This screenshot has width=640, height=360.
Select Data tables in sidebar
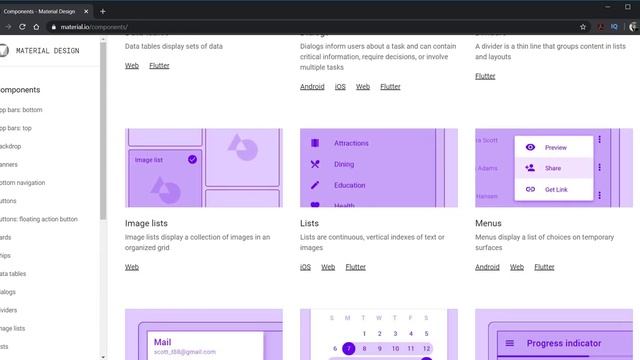(x=13, y=274)
